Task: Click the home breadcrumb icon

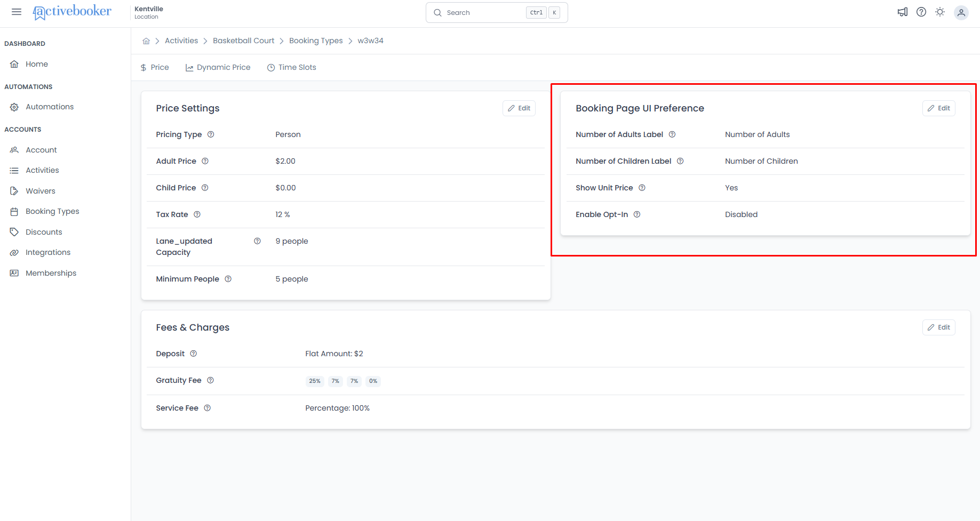Action: pos(146,41)
